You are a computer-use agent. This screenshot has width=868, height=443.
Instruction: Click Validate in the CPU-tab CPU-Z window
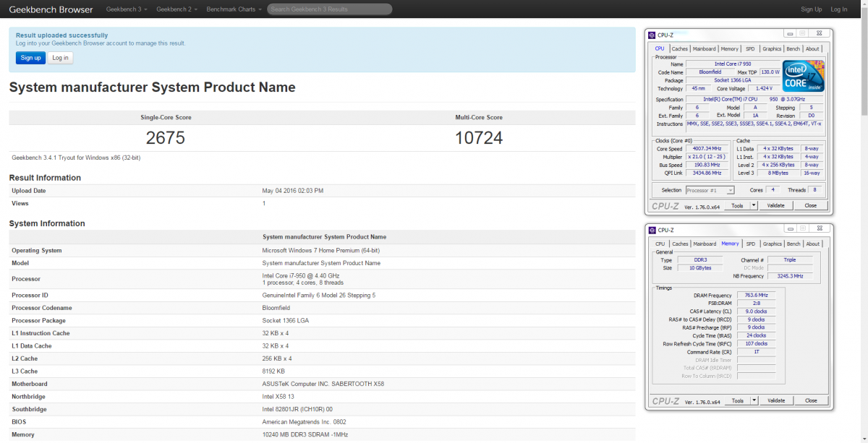point(775,205)
